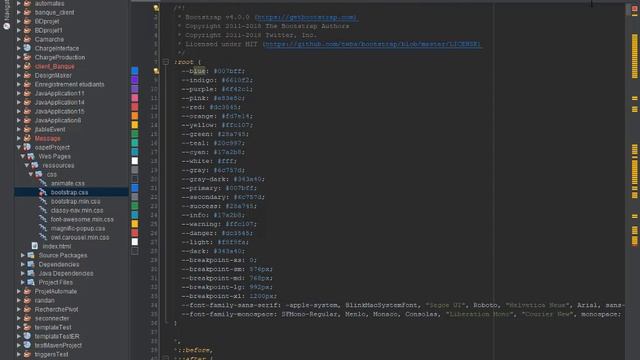Screen dimensions: 640x360
Task: Select font-awesome.min.css file
Action: click(x=82, y=219)
